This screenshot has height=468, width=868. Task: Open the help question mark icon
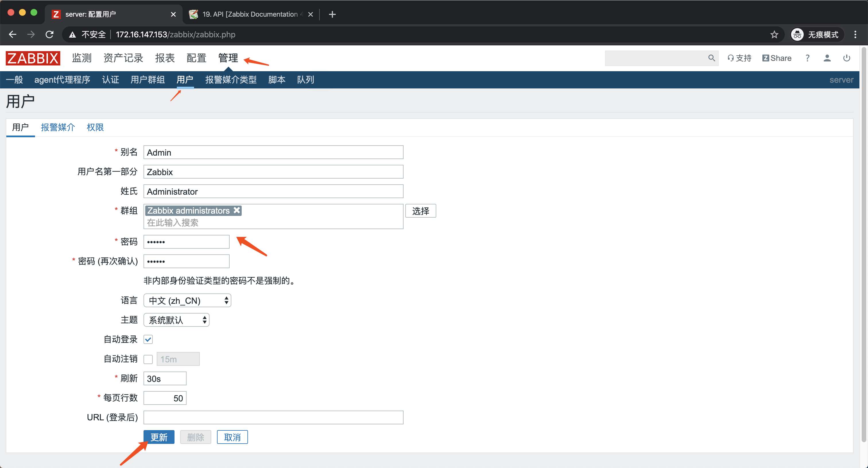[x=807, y=58]
